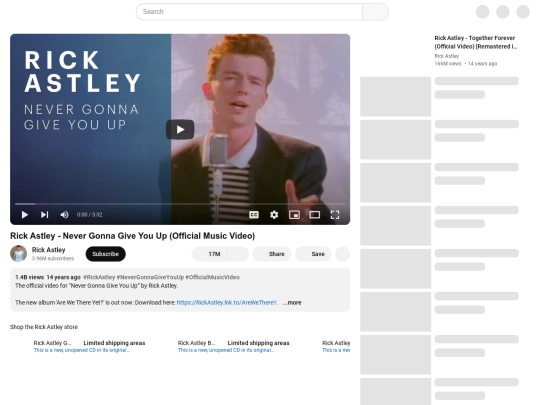Expand the description with ...more

click(x=292, y=303)
